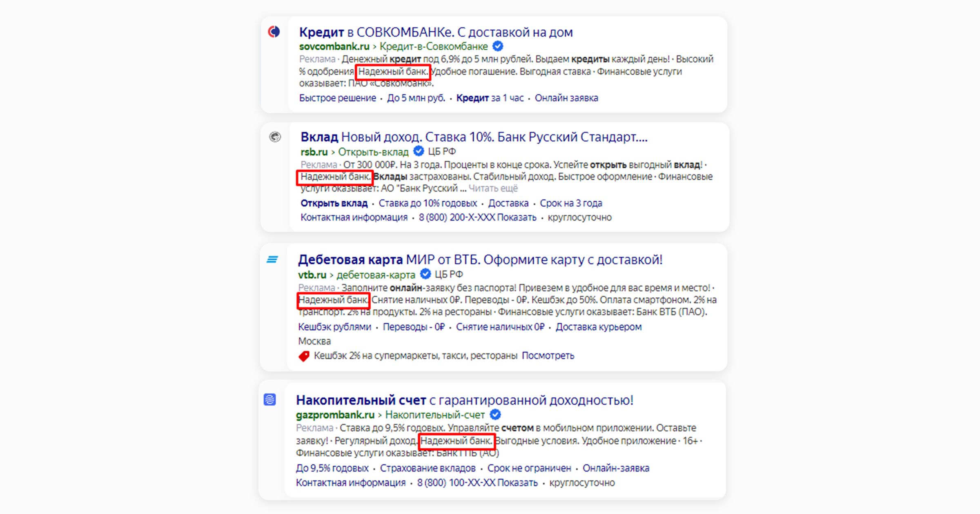Open the Вклад Новый доход headline

474,137
